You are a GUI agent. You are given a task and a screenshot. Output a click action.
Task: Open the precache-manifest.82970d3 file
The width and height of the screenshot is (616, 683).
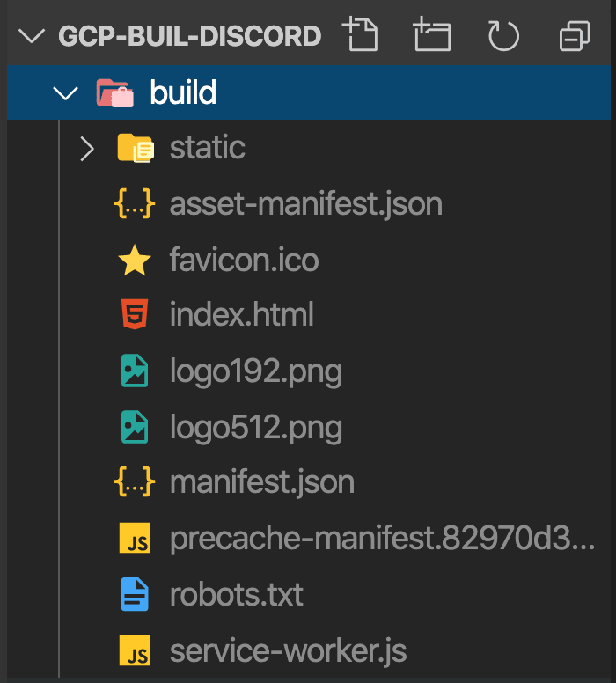pos(382,539)
